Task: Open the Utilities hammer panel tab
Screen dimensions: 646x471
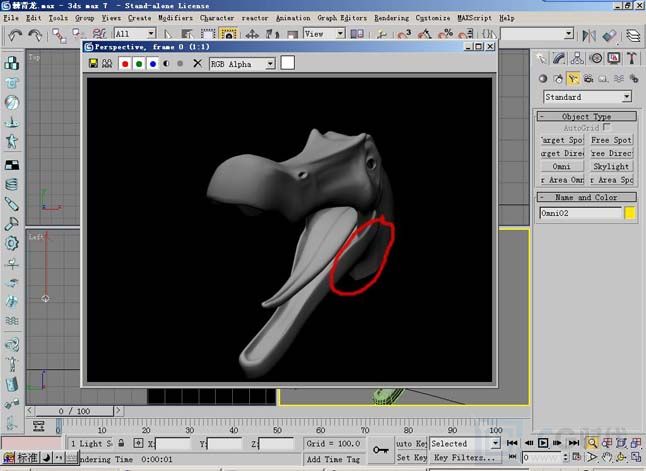Action: pos(630,59)
